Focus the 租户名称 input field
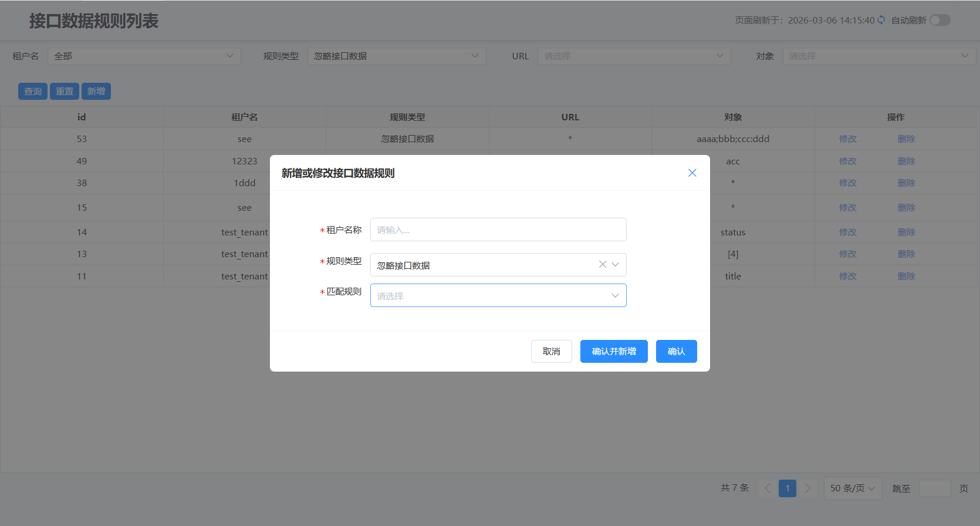The image size is (980, 526). 498,230
